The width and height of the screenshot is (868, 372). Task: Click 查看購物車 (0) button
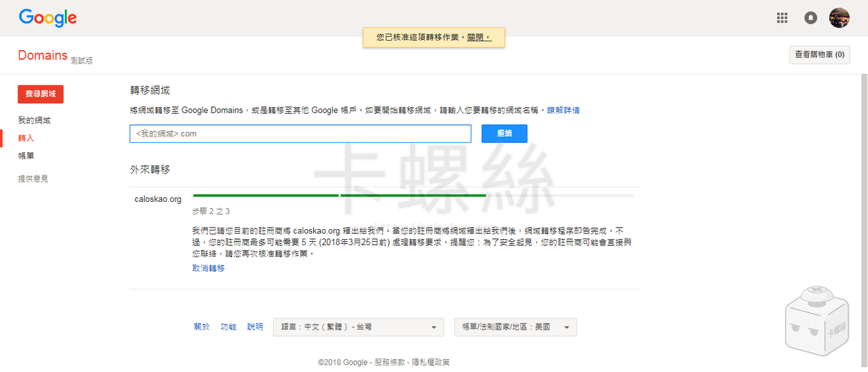(x=819, y=55)
